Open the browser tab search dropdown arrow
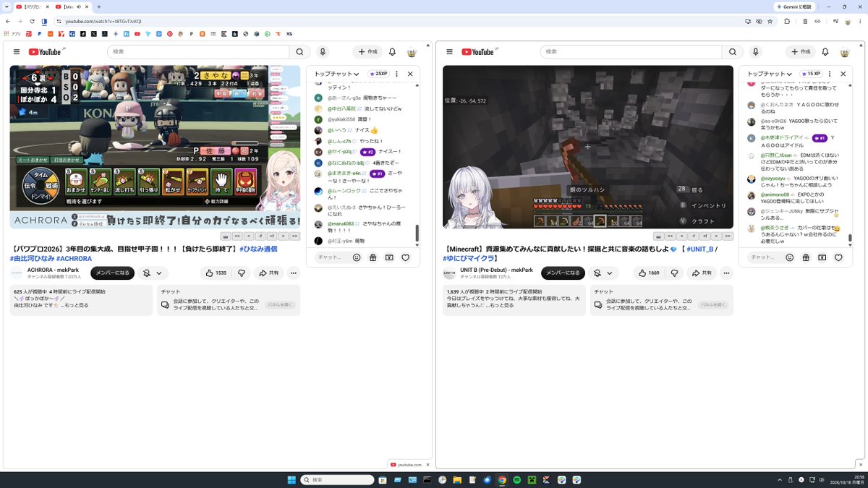The image size is (868, 488). tap(7, 7)
